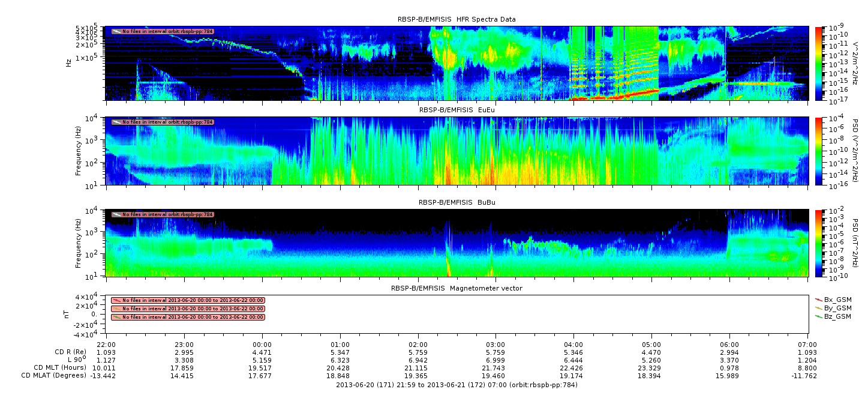Click the white icon in EuEu panel warning badge

(x=116, y=122)
